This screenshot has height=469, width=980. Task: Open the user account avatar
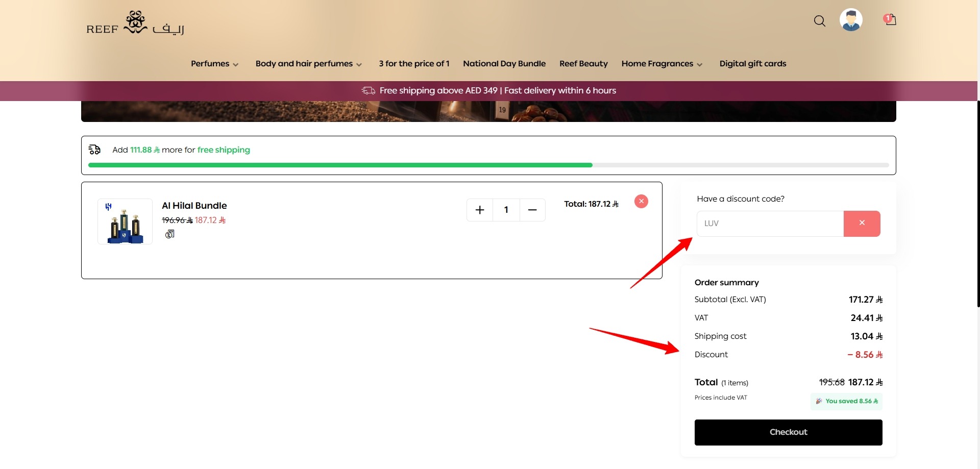tap(851, 20)
